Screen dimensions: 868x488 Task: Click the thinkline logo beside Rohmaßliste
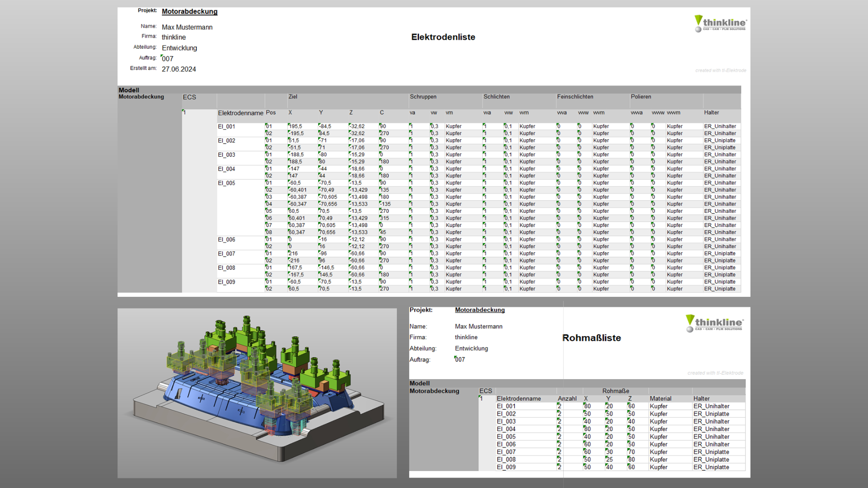click(x=714, y=323)
